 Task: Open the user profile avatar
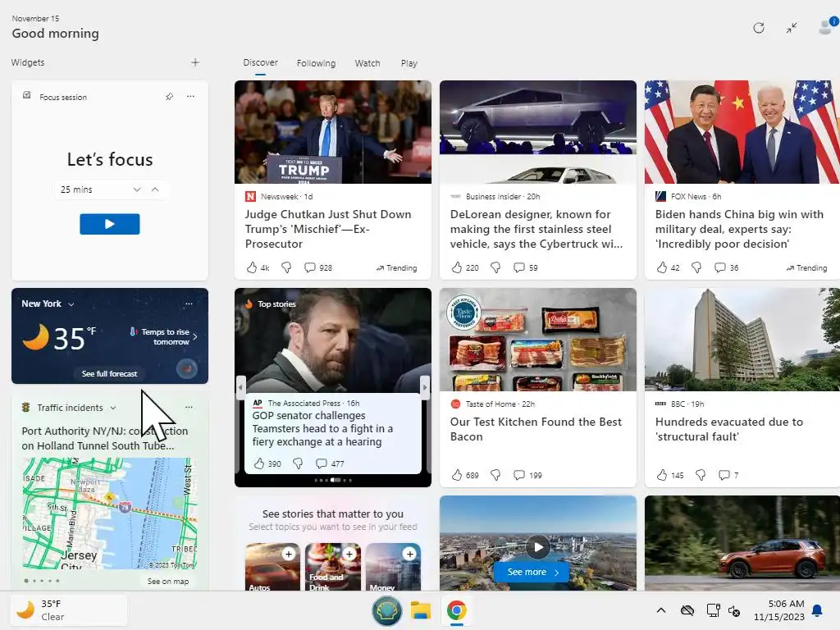click(827, 27)
